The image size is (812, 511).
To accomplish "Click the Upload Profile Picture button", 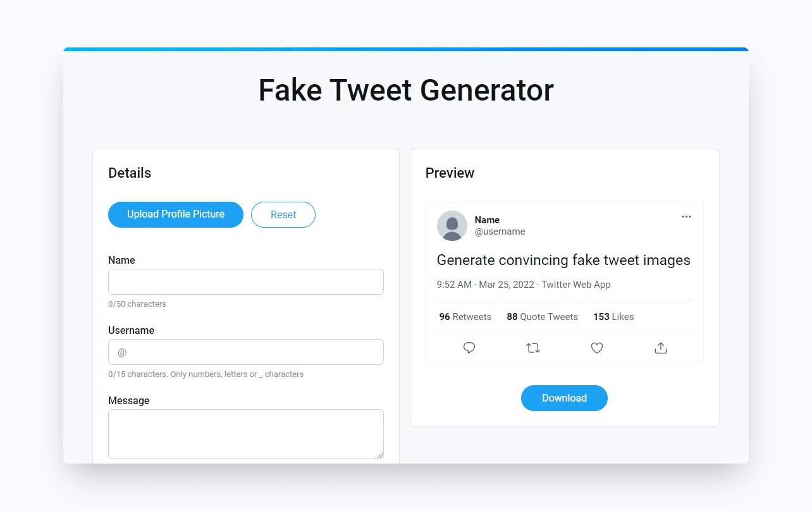I will point(176,214).
